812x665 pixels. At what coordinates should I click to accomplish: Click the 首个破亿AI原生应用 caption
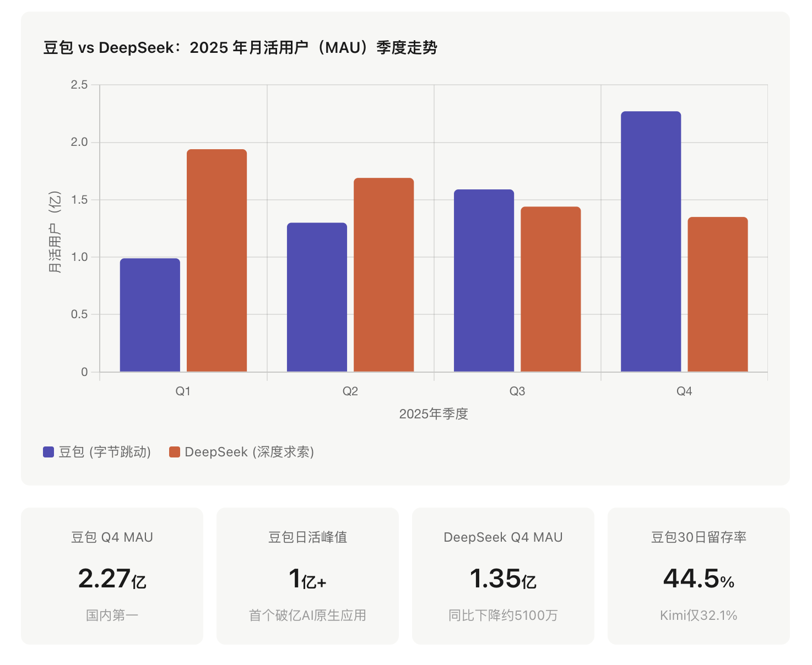307,615
